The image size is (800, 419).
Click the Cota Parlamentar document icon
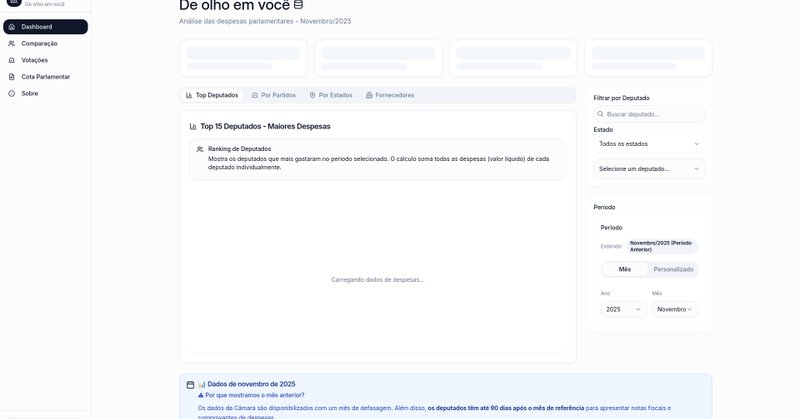(12, 77)
